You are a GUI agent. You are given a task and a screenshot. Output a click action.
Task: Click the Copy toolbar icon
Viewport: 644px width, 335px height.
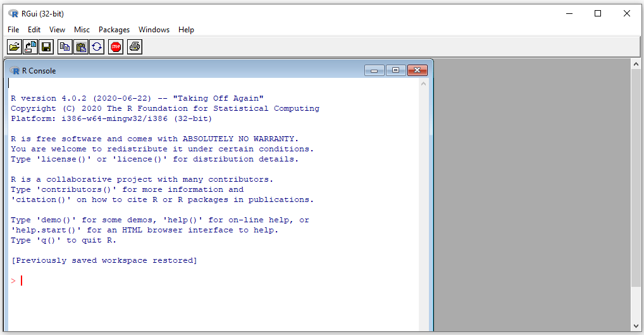[x=65, y=46]
